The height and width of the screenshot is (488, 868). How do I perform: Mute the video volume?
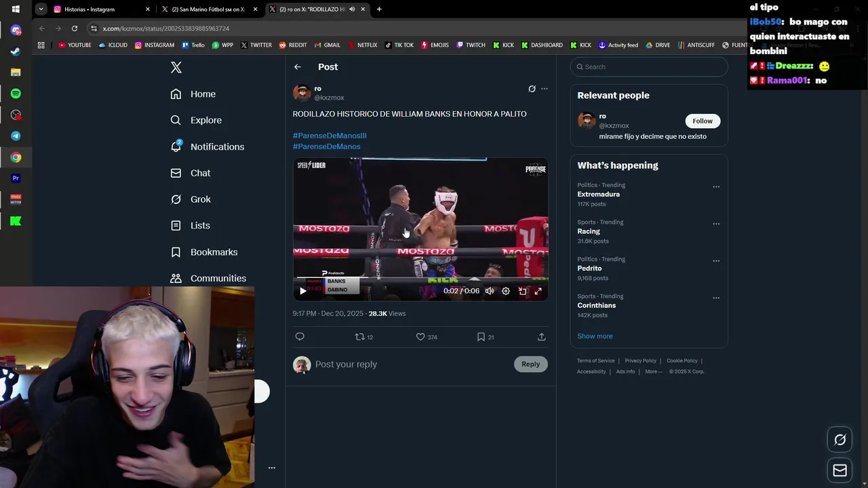pyautogui.click(x=490, y=291)
